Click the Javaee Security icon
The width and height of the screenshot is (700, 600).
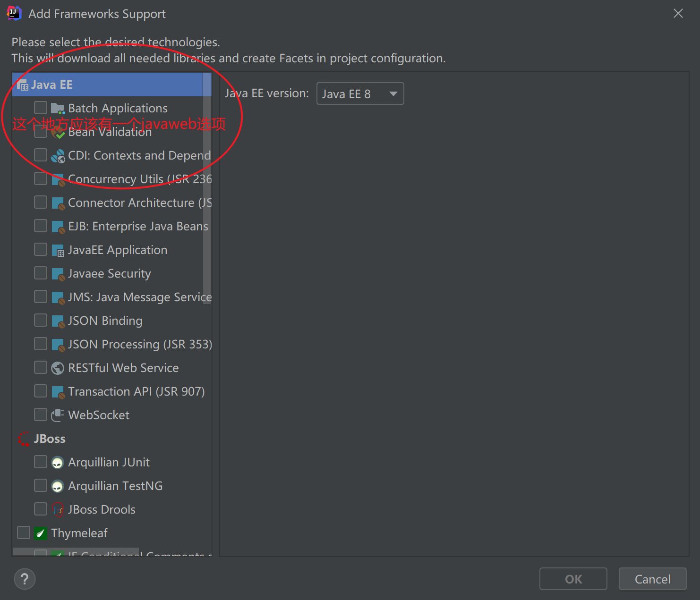[58, 274]
